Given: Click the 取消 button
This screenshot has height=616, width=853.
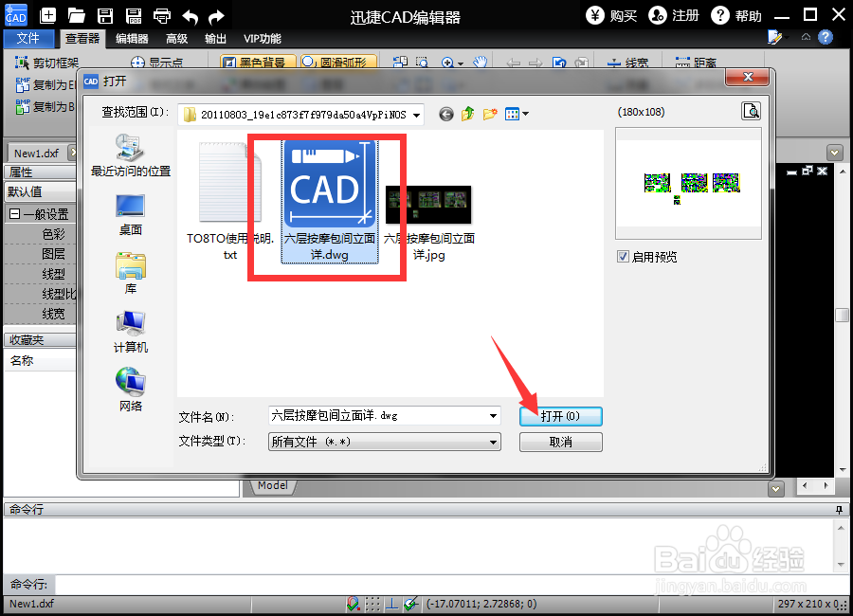Looking at the screenshot, I should click(560, 442).
